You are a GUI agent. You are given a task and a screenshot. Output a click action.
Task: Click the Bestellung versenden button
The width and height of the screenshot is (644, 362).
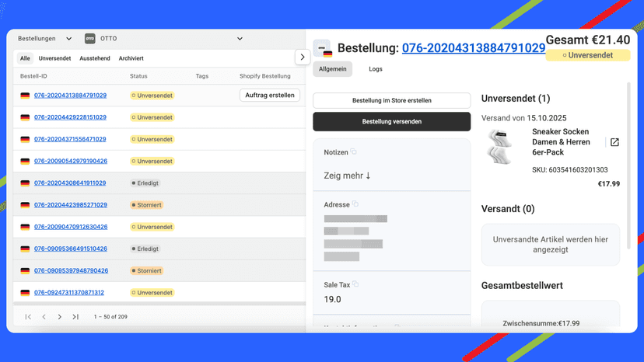tap(392, 121)
